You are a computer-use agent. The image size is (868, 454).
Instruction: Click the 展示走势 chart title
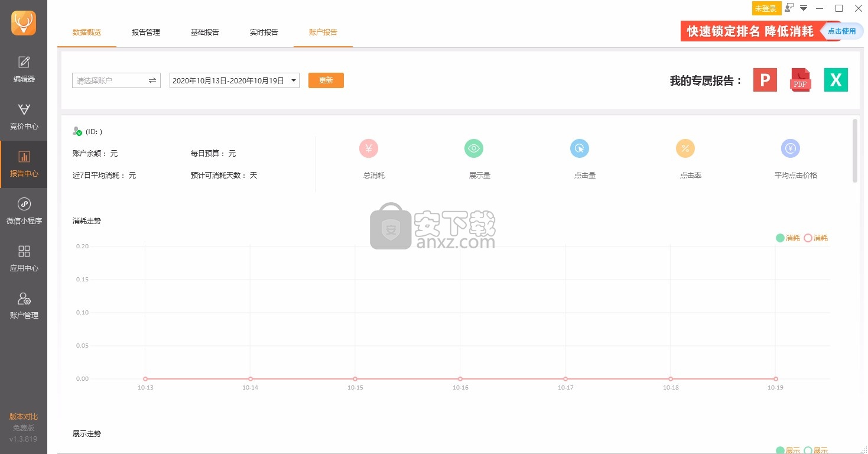click(87, 433)
